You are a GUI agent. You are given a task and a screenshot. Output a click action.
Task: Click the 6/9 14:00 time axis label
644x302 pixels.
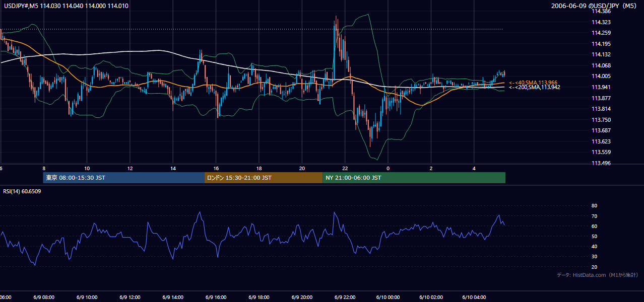pos(173,297)
